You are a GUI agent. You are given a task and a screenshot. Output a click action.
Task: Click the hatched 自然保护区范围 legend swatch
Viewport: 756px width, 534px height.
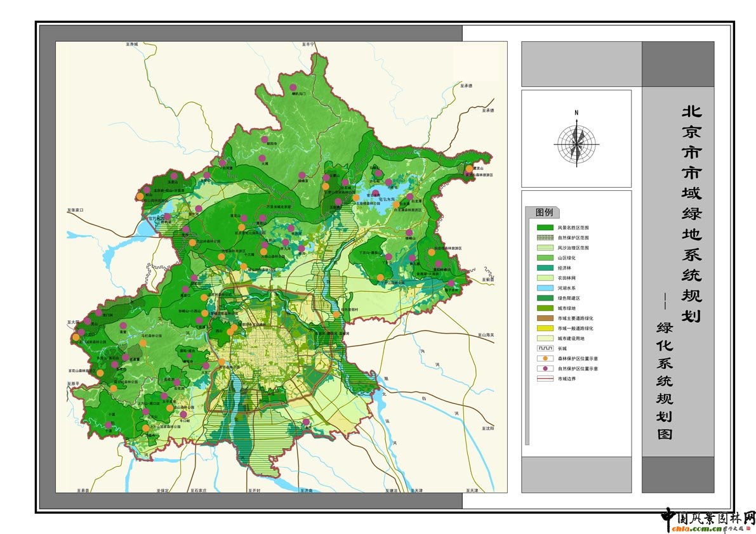coord(545,237)
